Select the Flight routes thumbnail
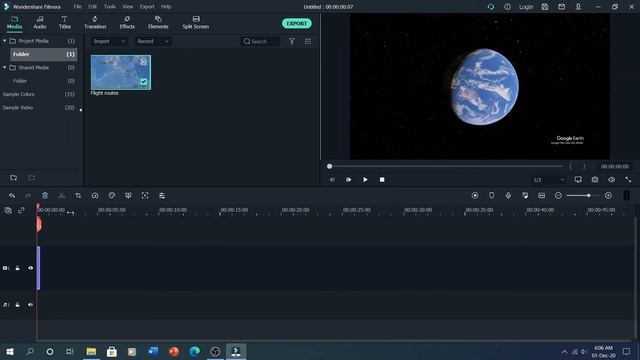The image size is (640, 360). tap(121, 72)
